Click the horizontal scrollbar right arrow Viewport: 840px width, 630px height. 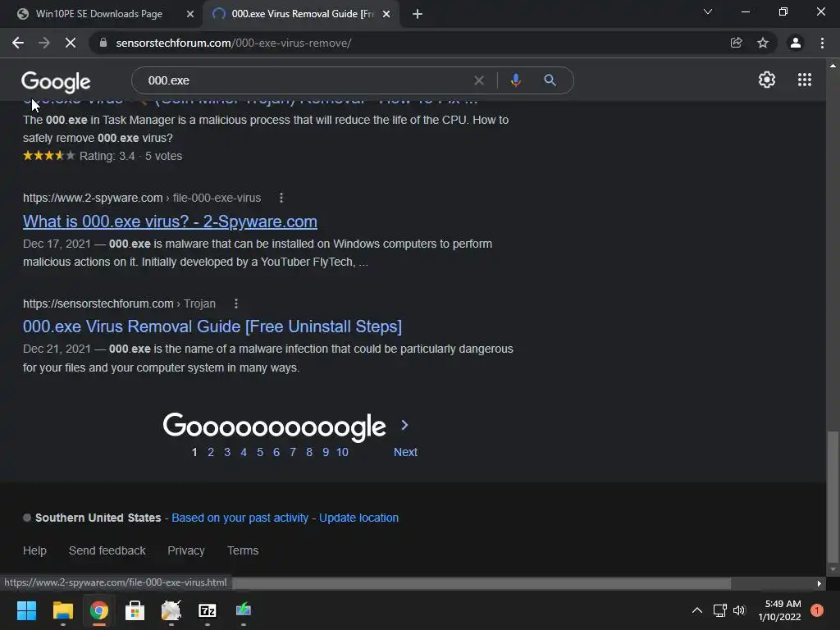click(x=819, y=583)
